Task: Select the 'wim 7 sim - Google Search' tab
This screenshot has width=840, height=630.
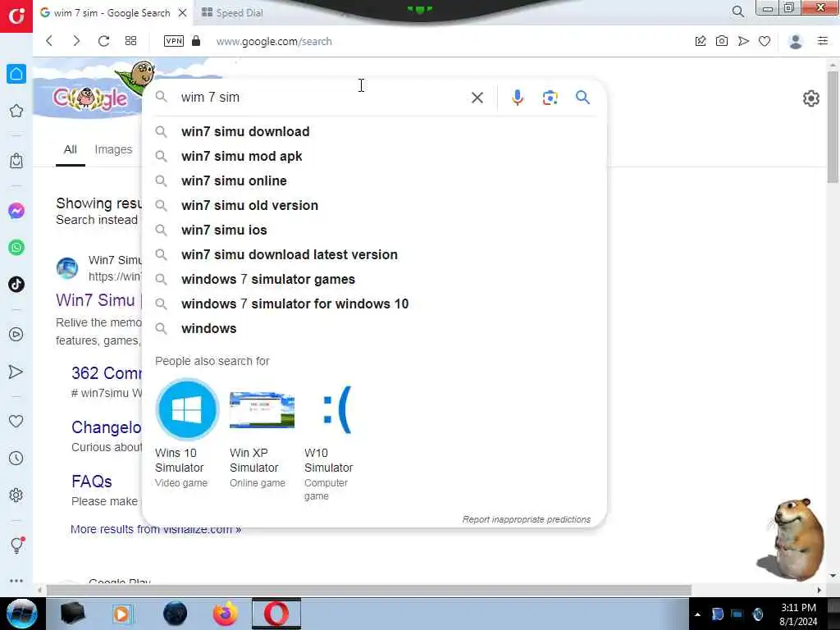Action: coord(112,13)
